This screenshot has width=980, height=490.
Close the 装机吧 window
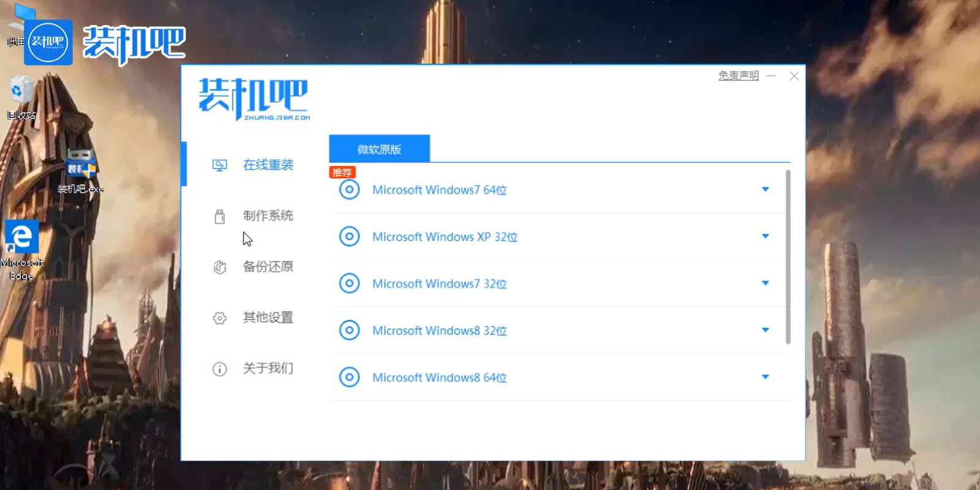(x=794, y=76)
